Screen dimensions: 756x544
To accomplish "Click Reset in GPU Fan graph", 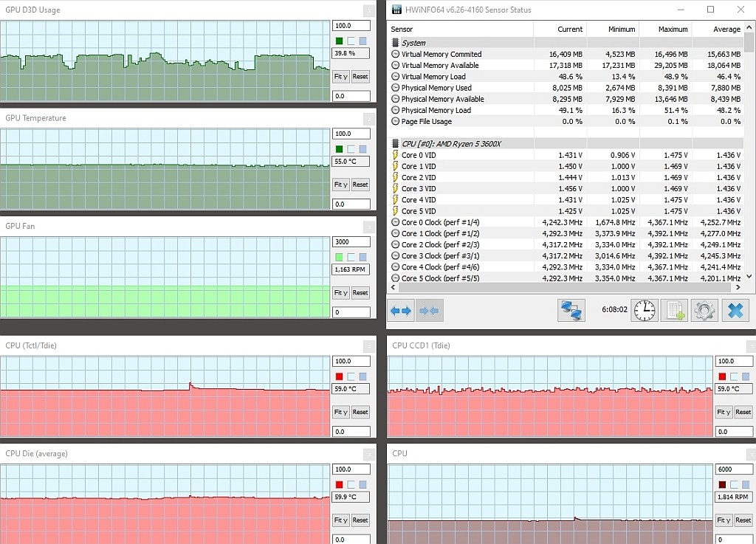I will pos(360,293).
